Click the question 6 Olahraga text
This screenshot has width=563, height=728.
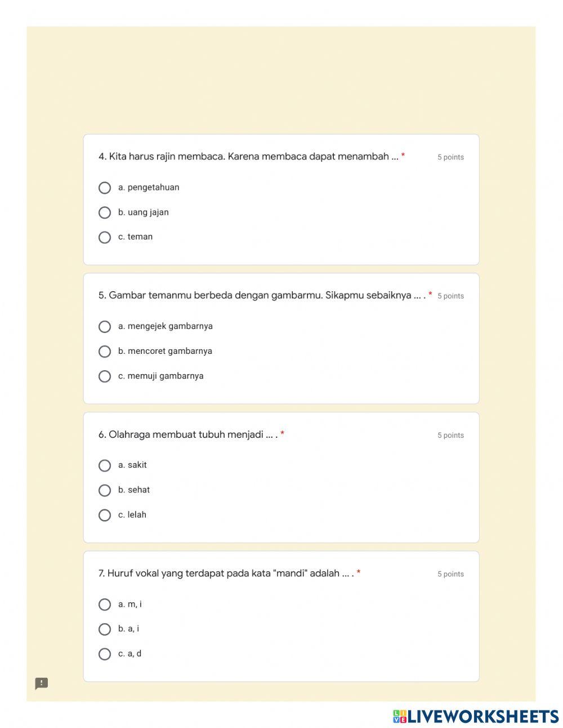[x=187, y=434]
